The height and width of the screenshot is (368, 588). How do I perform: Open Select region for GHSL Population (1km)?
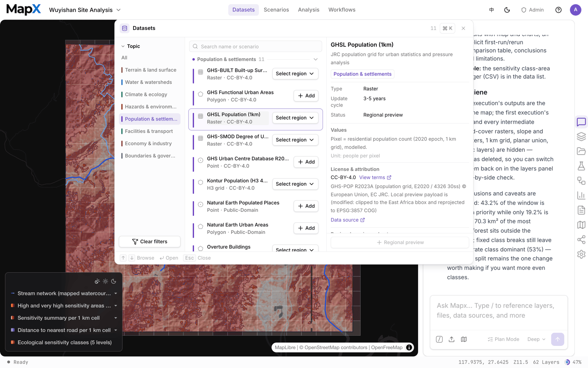click(x=295, y=118)
